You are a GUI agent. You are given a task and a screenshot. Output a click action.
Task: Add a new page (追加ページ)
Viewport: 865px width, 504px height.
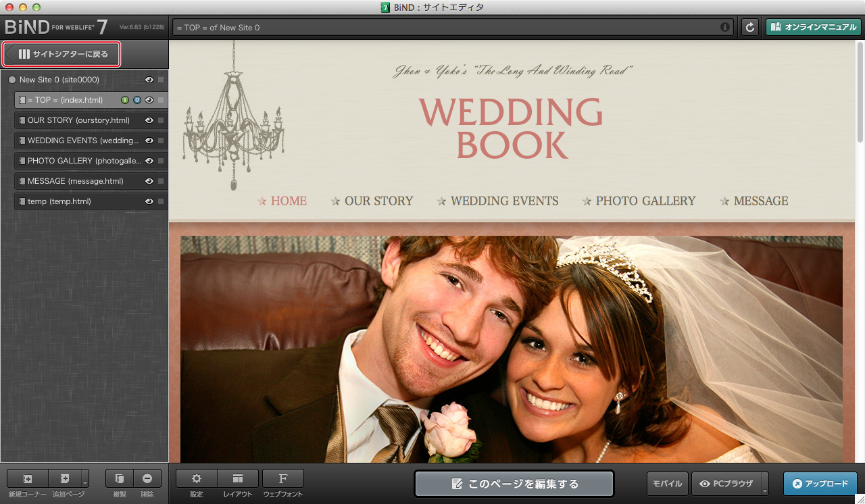coord(64,478)
